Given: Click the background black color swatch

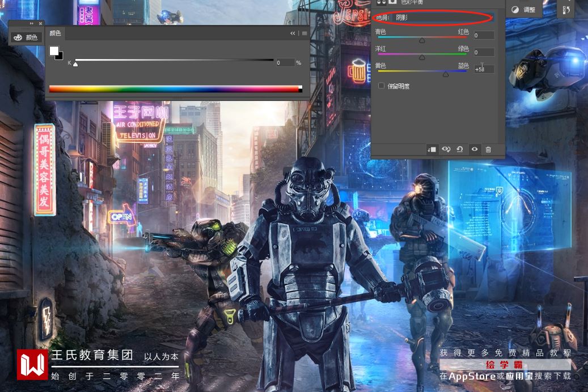Looking at the screenshot, I should 60,57.
